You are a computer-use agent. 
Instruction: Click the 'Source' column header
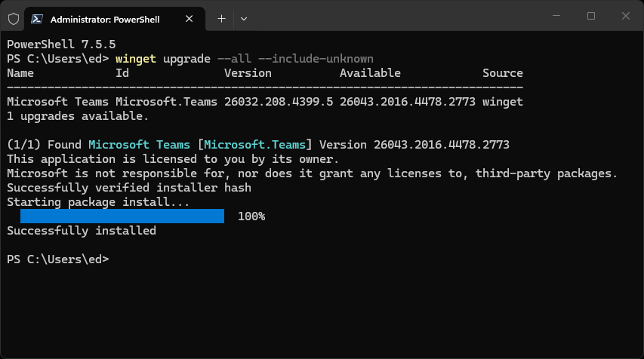click(x=503, y=73)
